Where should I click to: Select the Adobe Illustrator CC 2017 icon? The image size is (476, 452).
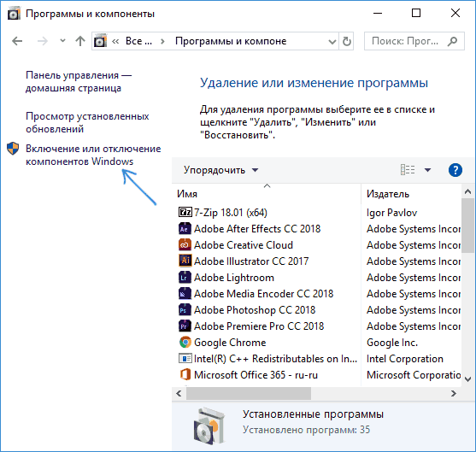click(x=185, y=261)
